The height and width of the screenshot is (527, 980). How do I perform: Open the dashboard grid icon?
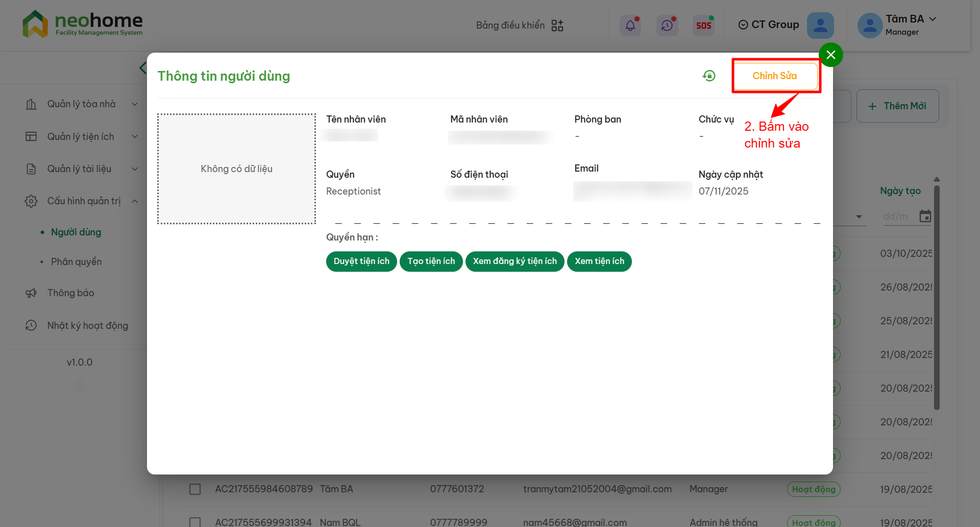click(x=557, y=26)
